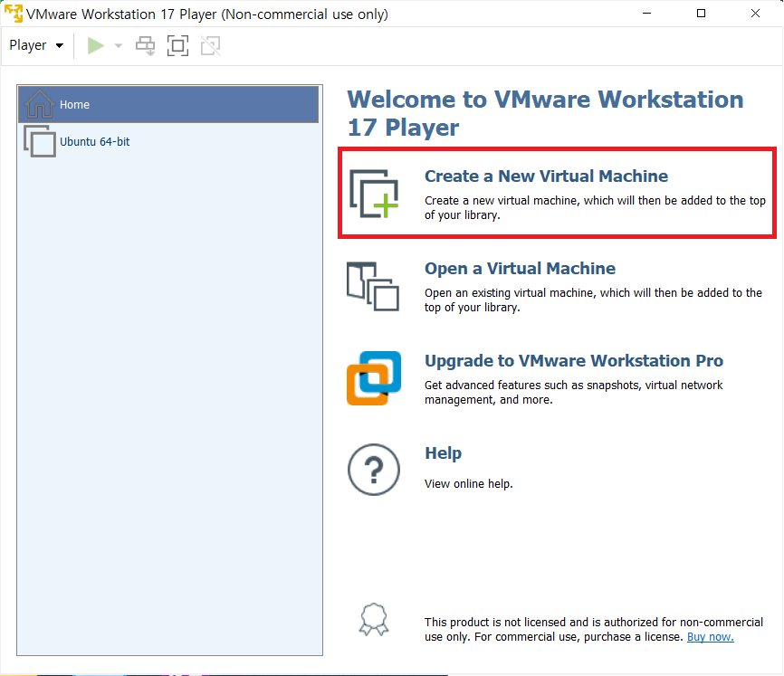Close the VMware Player window
The height and width of the screenshot is (676, 784).
[x=755, y=14]
